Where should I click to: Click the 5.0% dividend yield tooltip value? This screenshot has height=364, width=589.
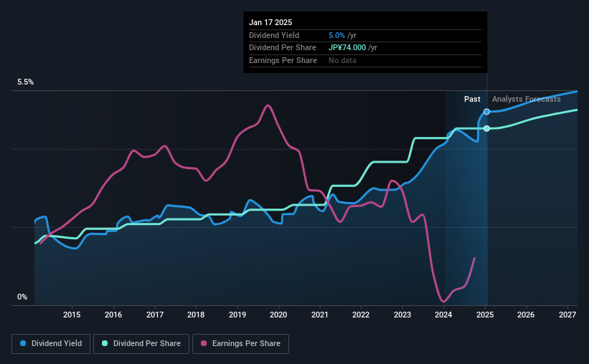tap(337, 35)
